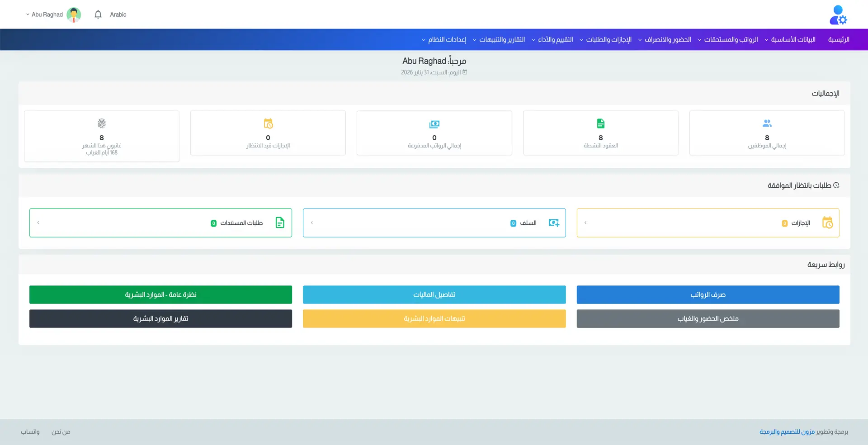Open تقارير الموارد البشرية dark button
The width and height of the screenshot is (868, 445).
coord(160,318)
